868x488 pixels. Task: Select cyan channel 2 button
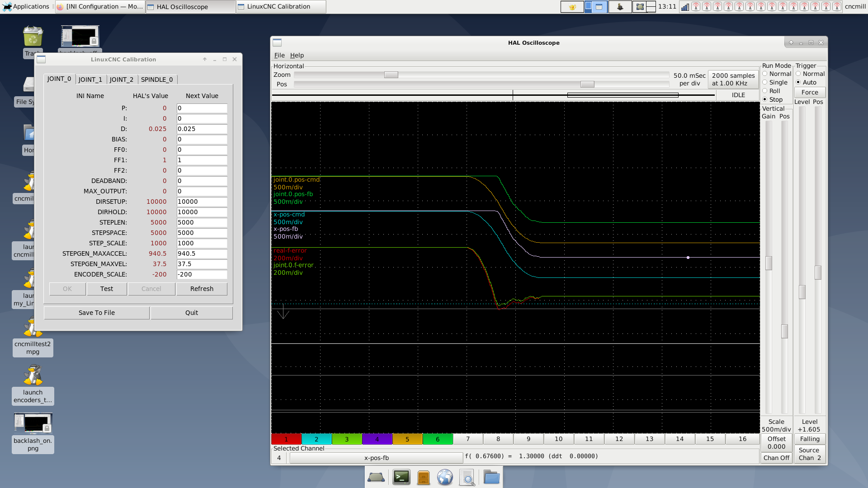click(316, 439)
